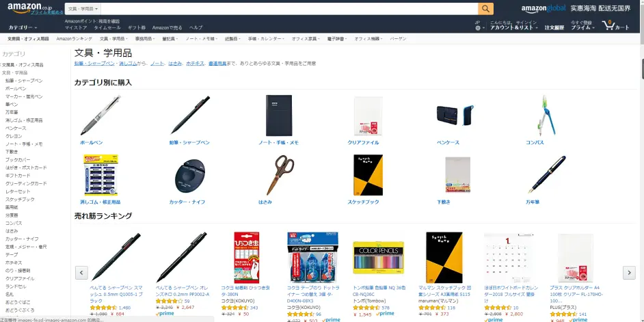Screen dimensions: 644x322
Task: Select the scissors category image
Action: [x=280, y=175]
